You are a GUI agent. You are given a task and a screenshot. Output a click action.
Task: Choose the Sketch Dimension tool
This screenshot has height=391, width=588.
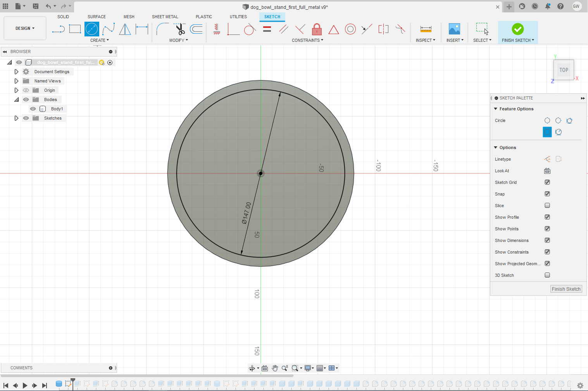tap(142, 29)
